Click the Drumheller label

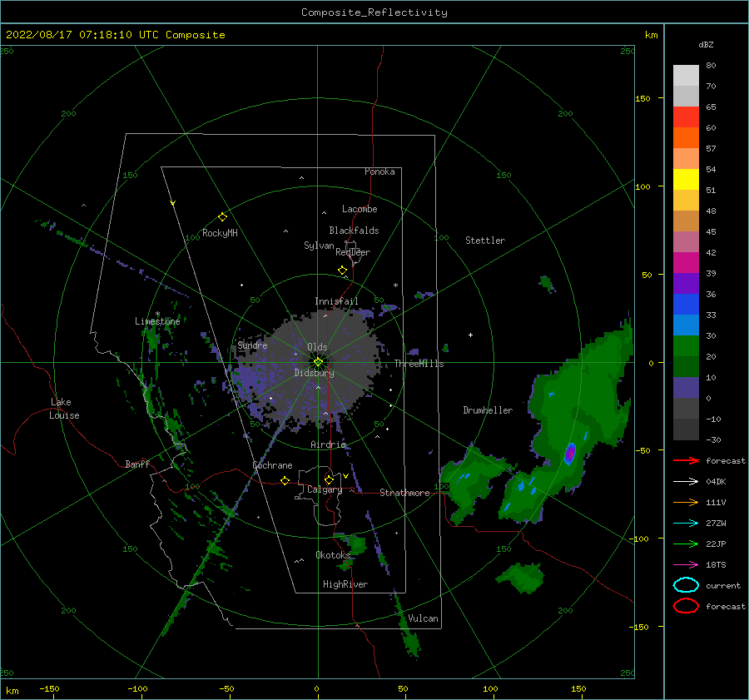coord(488,410)
